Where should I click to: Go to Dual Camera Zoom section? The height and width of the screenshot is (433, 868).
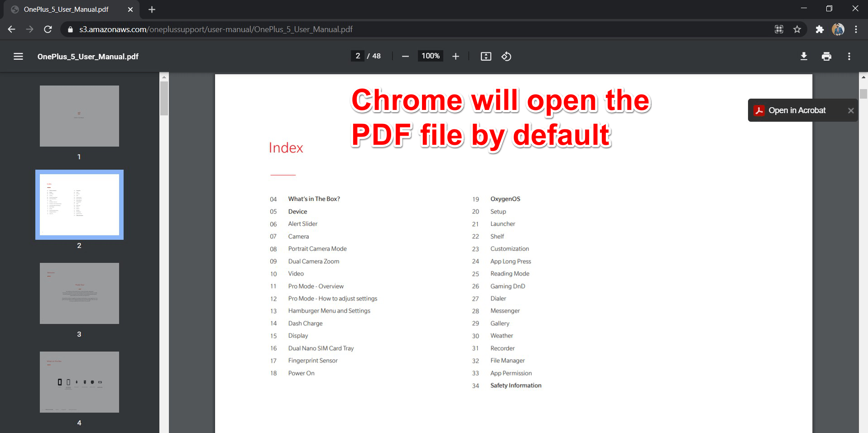313,262
